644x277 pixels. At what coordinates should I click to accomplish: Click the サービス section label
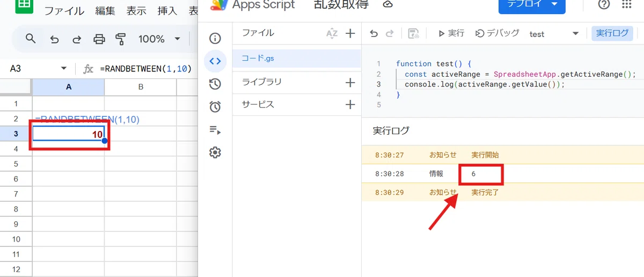(x=258, y=105)
